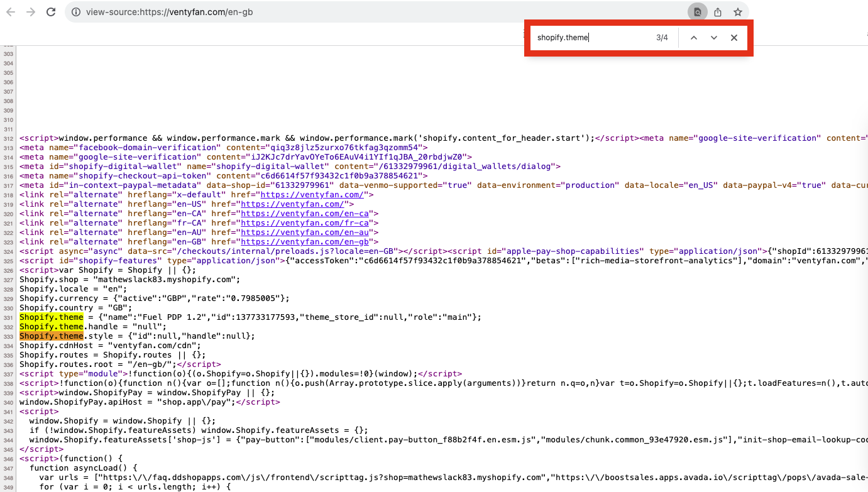This screenshot has width=868, height=492.
Task: Click the Shopify.routes = Shopify.routes line
Action: point(112,355)
